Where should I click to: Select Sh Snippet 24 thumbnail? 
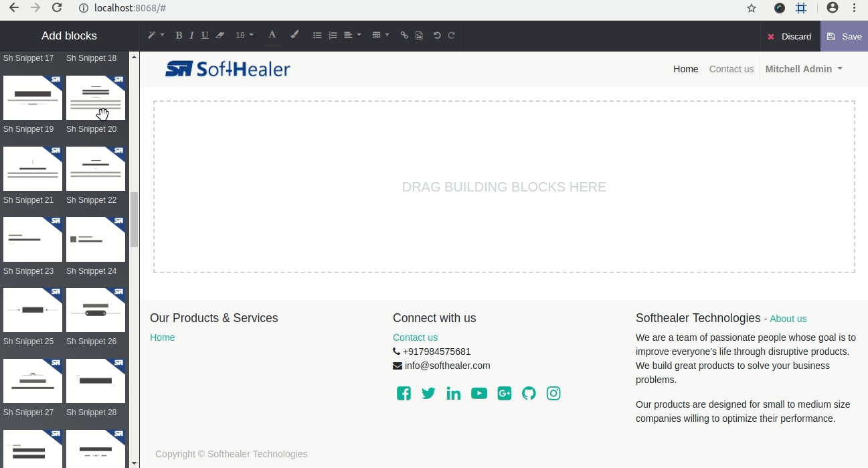click(96, 239)
